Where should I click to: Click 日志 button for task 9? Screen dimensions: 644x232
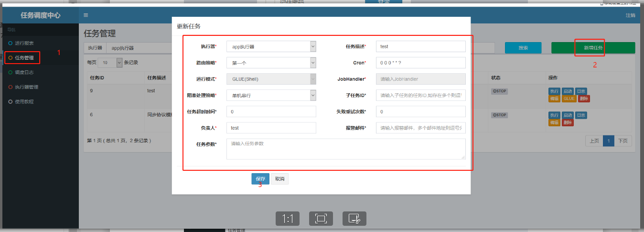pos(581,91)
